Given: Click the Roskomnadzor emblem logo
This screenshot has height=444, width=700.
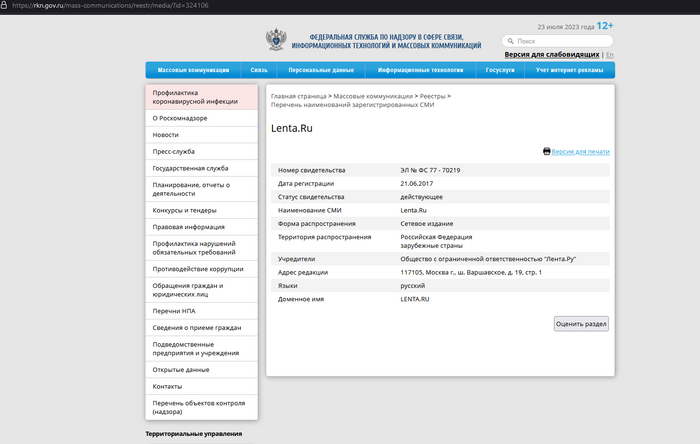Looking at the screenshot, I should coord(276,40).
